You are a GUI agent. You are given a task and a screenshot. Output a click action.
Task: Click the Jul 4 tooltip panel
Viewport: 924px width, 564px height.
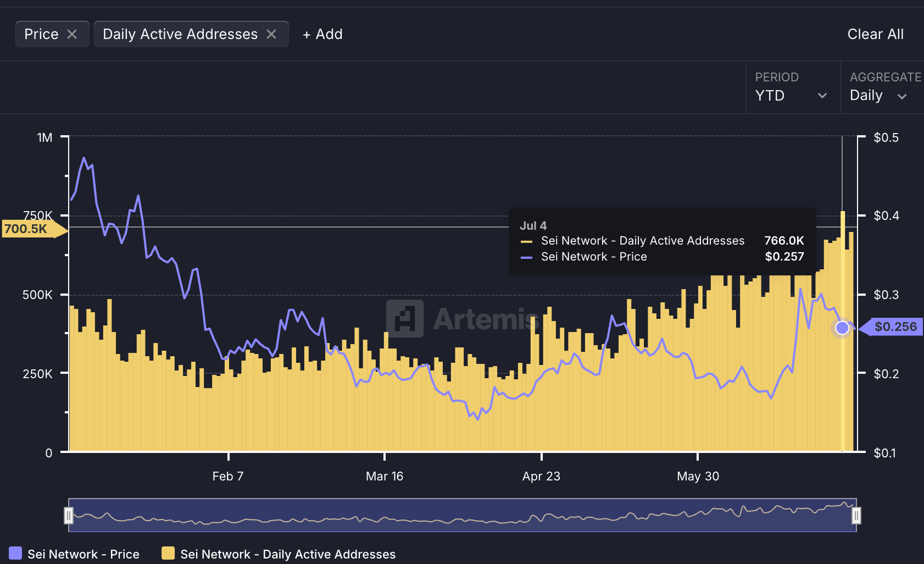(662, 241)
